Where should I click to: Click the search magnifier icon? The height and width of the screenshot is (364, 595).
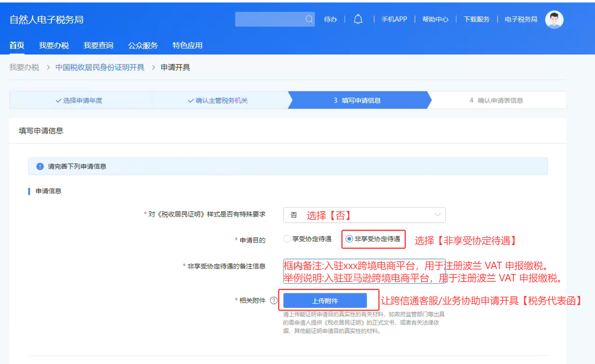click(x=309, y=19)
